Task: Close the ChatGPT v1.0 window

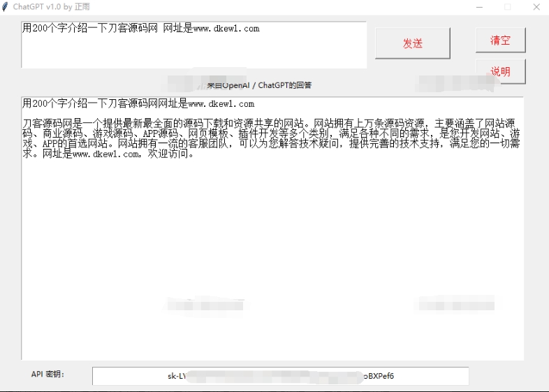Action: pyautogui.click(x=536, y=7)
